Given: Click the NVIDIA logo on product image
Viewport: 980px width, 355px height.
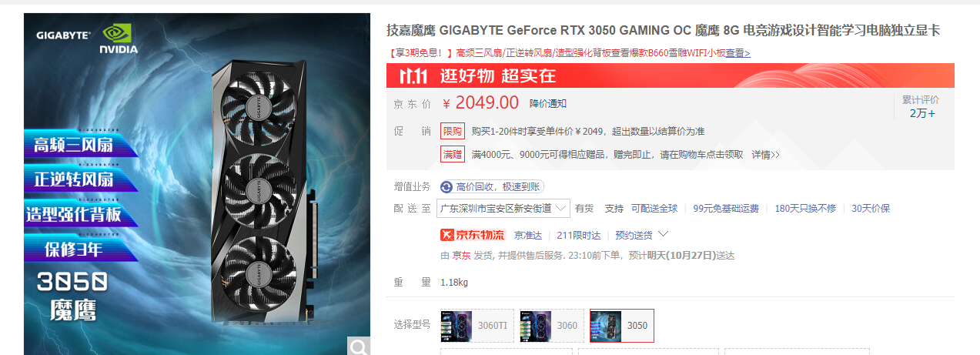Looking at the screenshot, I should point(118,39).
